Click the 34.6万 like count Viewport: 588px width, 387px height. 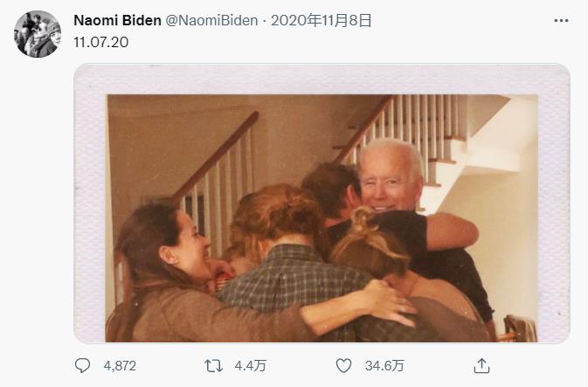click(x=384, y=366)
